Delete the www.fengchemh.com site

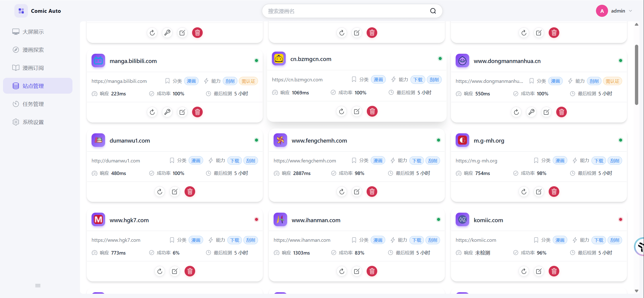(372, 192)
